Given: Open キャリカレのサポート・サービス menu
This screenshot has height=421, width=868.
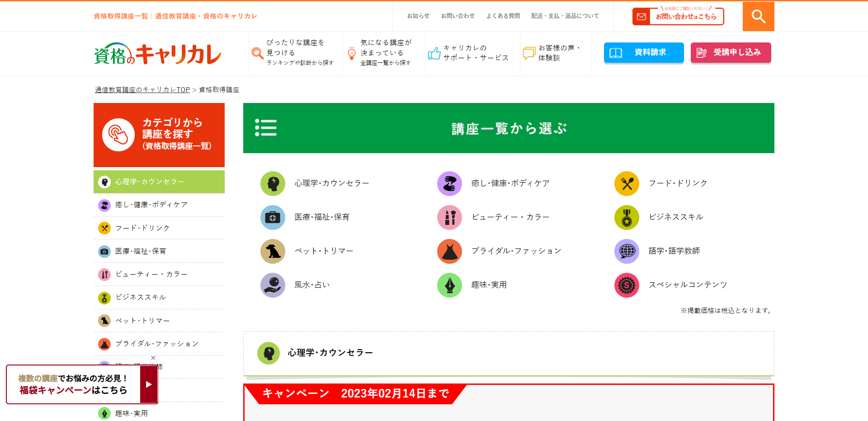Looking at the screenshot, I should (472, 53).
